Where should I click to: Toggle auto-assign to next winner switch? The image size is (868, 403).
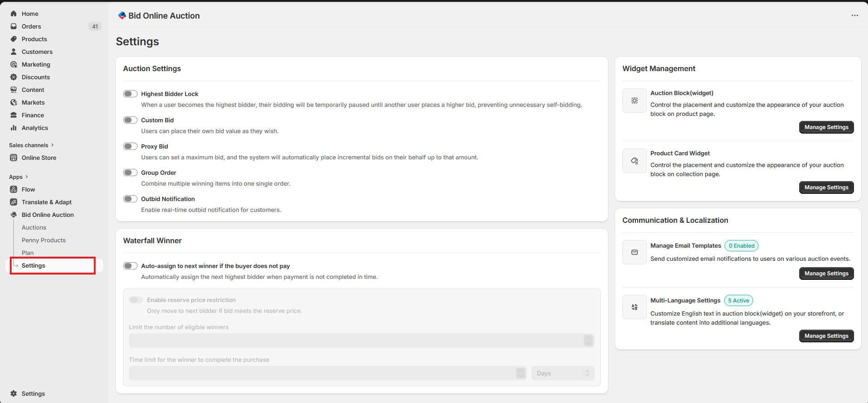[x=130, y=266]
